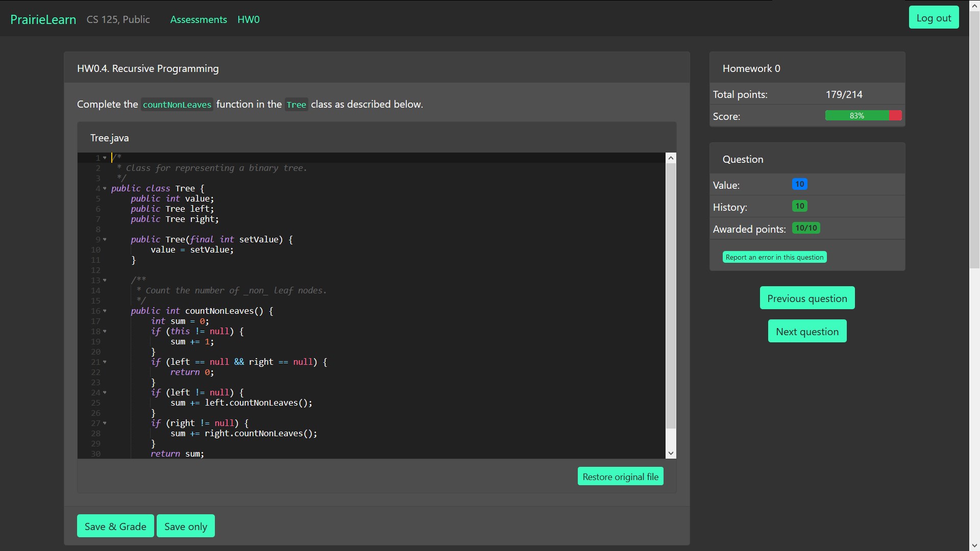Open the Assessments navigation link
980x551 pixels.
(199, 19)
